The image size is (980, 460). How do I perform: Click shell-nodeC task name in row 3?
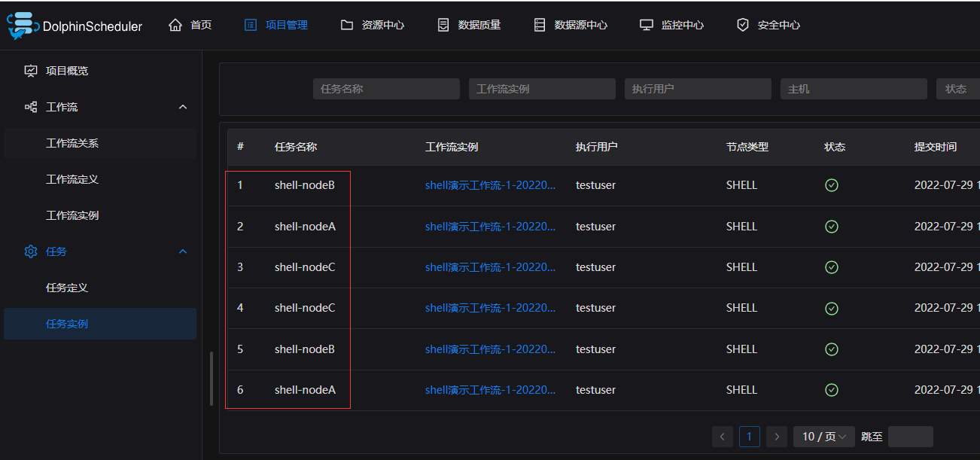click(305, 267)
